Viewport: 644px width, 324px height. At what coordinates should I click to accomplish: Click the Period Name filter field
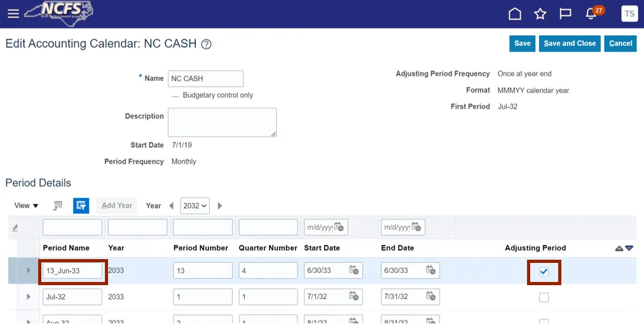pos(72,227)
